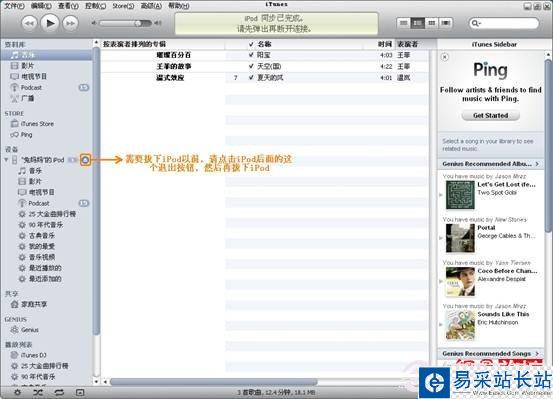
Task: Click the high-volume speaker icon
Action: click(x=158, y=23)
